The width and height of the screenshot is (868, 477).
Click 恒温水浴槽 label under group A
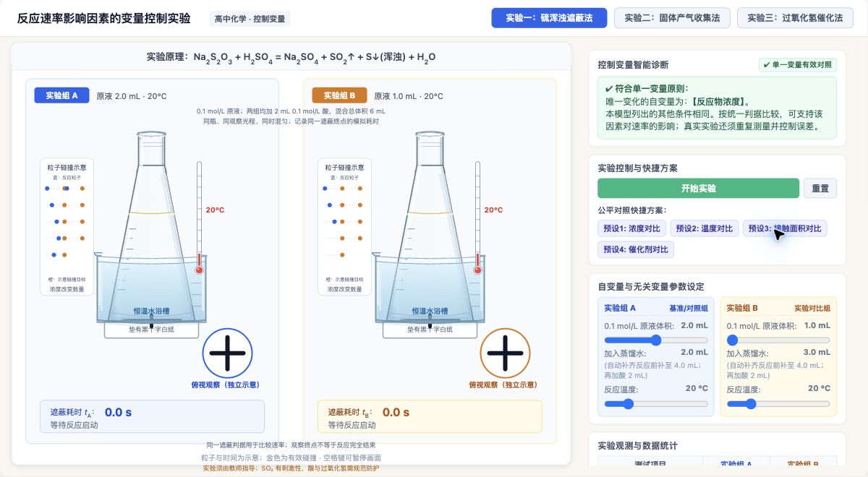click(x=150, y=311)
